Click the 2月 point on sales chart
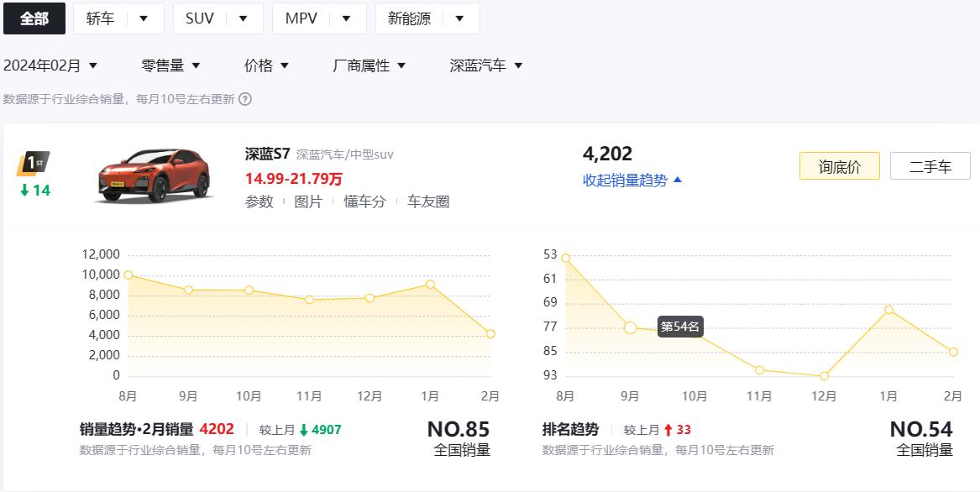This screenshot has width=980, height=492. pyautogui.click(x=490, y=334)
